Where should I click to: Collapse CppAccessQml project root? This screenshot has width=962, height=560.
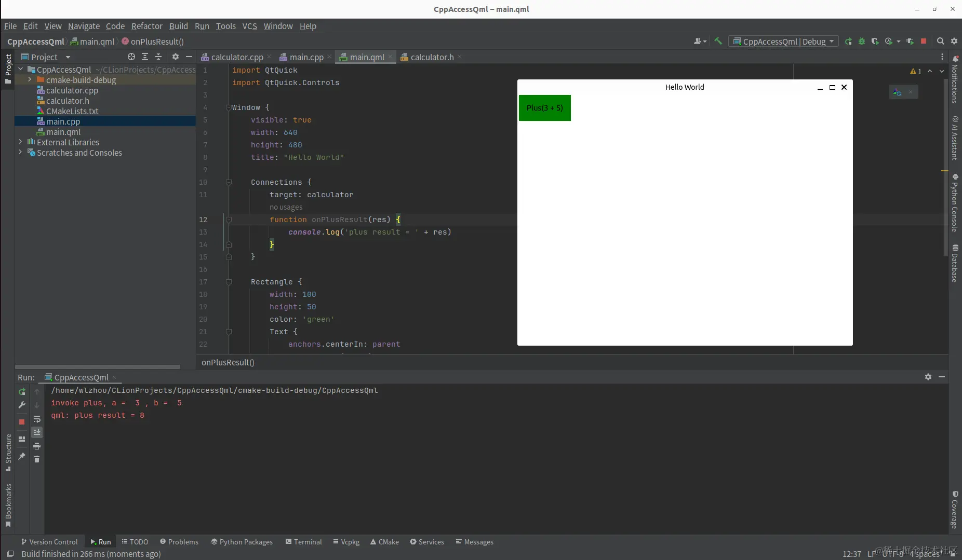(x=21, y=69)
